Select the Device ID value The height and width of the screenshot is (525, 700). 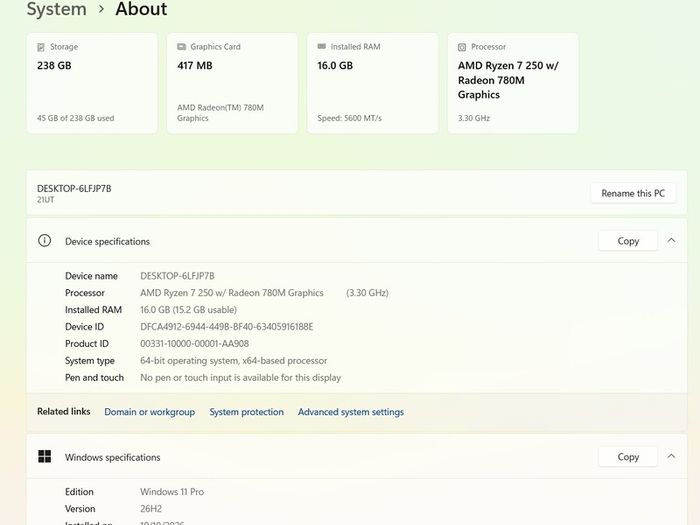(x=227, y=327)
